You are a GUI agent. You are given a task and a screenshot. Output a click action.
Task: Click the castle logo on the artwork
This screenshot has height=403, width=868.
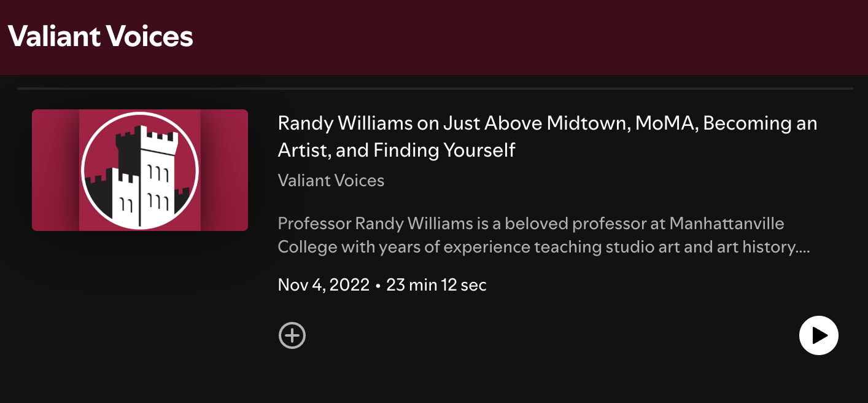(140, 170)
